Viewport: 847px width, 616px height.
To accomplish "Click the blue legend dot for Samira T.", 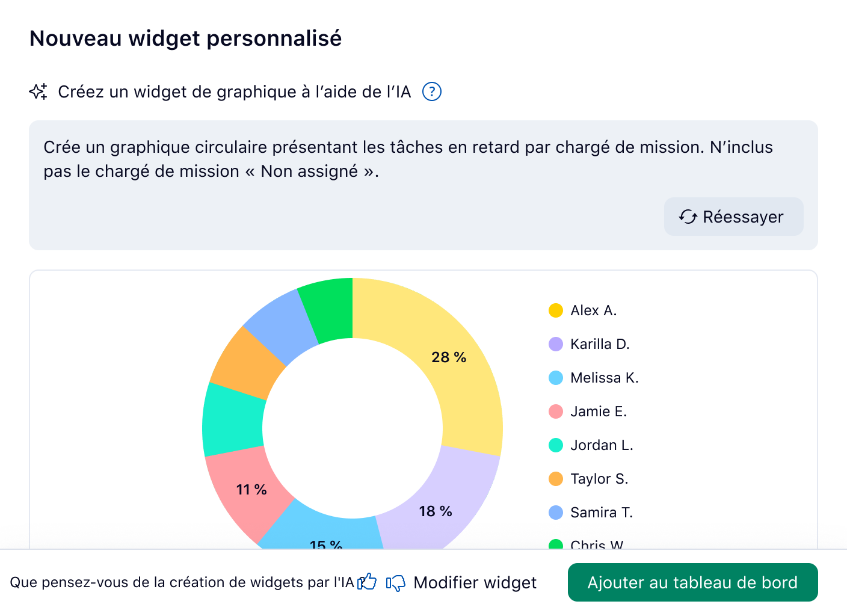I will pyautogui.click(x=555, y=513).
